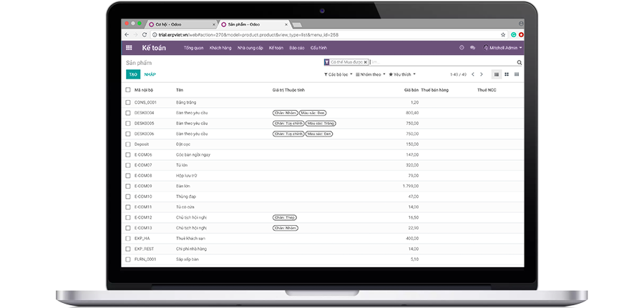Image resolution: width=644 pixels, height=308 pixels.
Task: Switch to kanban view icon
Action: tap(507, 74)
